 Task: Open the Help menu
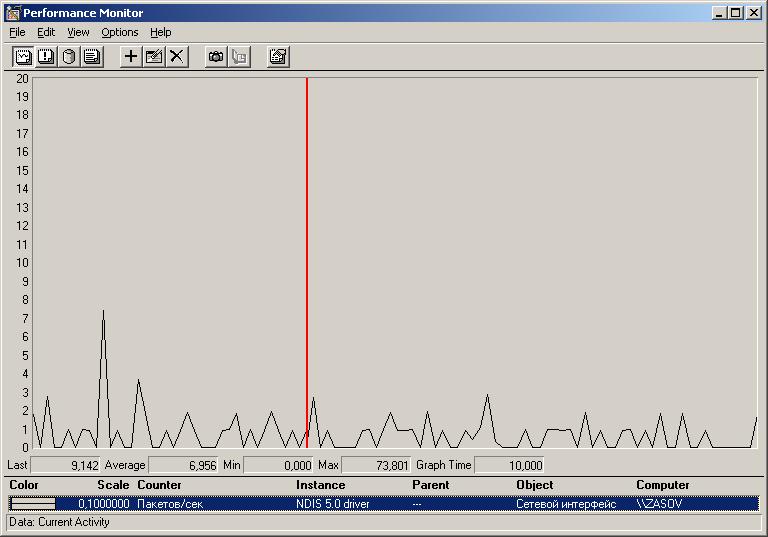pyautogui.click(x=161, y=32)
